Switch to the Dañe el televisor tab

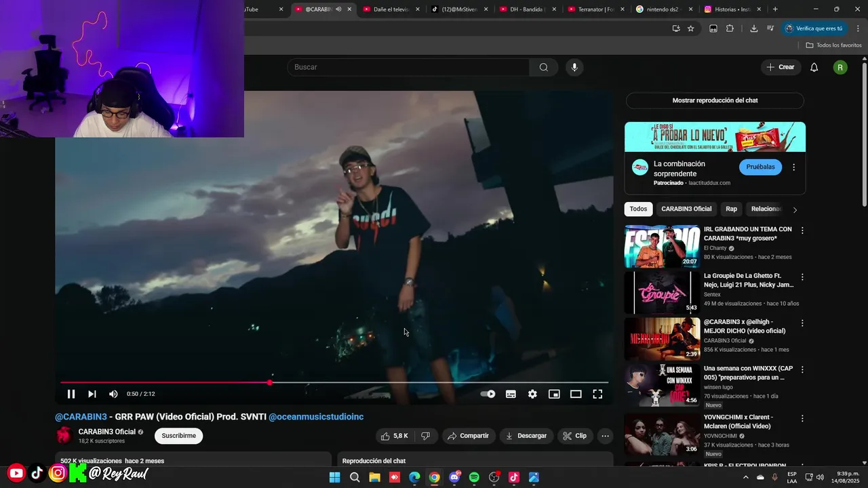pos(391,9)
